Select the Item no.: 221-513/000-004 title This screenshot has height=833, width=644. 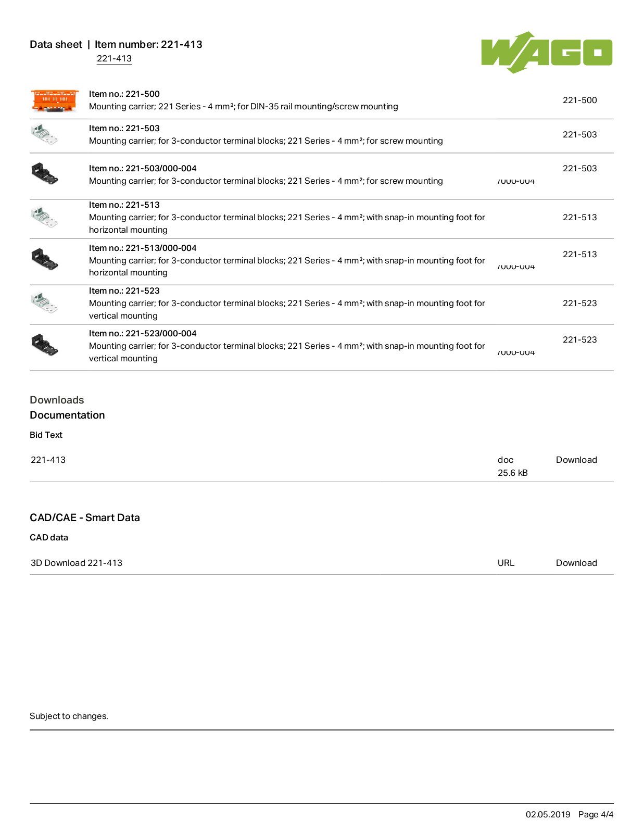click(143, 248)
